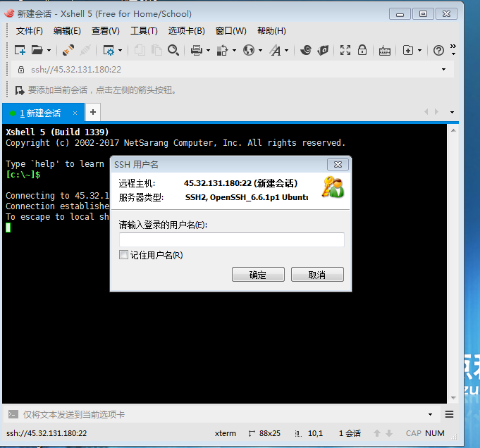
Task: Click the Open session folder icon
Action: pos(37,50)
